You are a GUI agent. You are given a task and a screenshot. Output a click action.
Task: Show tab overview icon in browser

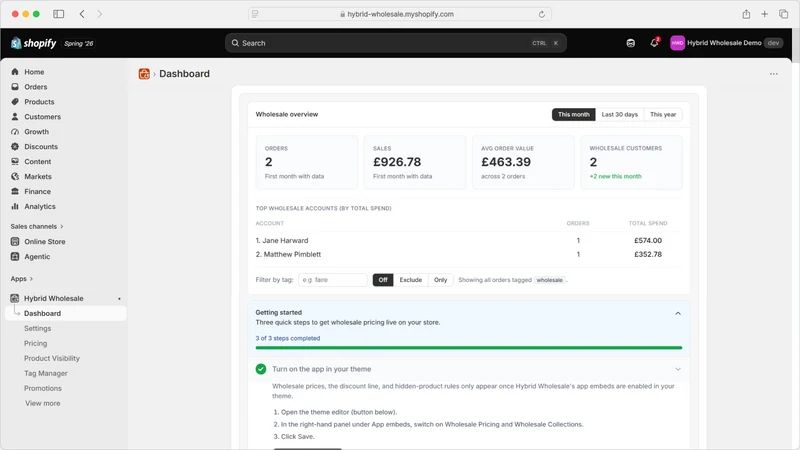point(783,14)
